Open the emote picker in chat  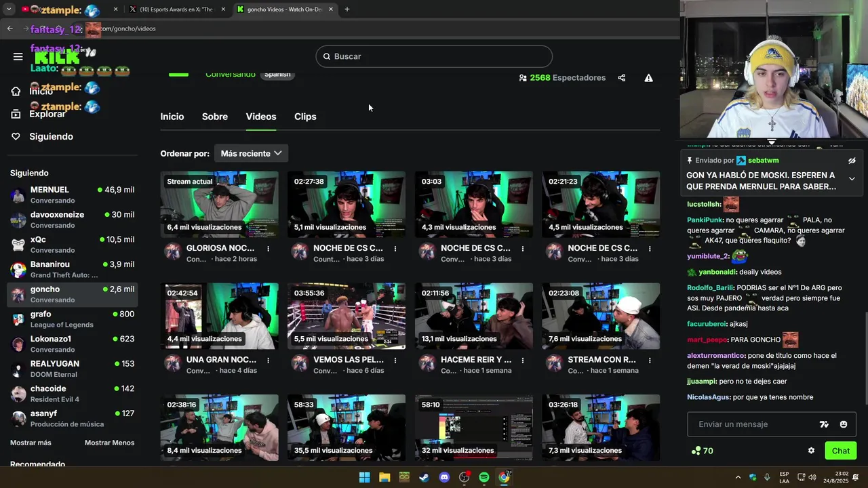point(843,424)
